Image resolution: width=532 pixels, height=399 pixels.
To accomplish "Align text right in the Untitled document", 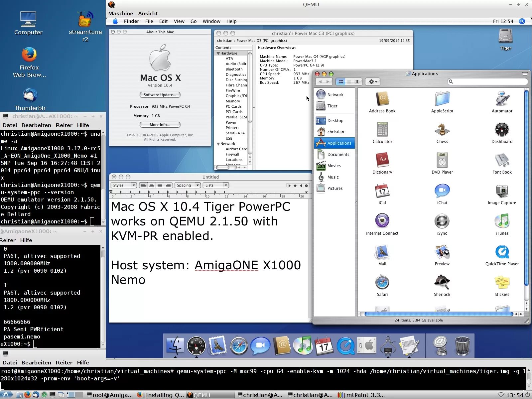I will [168, 185].
